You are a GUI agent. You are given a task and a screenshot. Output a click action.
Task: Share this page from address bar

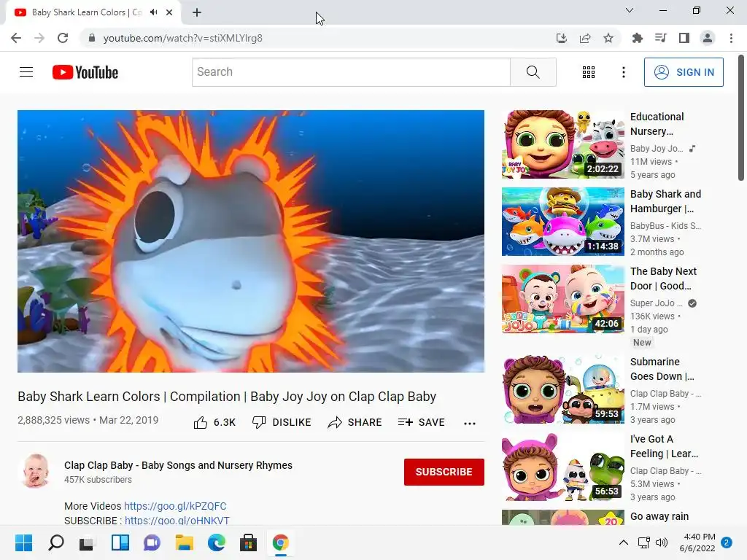click(585, 38)
